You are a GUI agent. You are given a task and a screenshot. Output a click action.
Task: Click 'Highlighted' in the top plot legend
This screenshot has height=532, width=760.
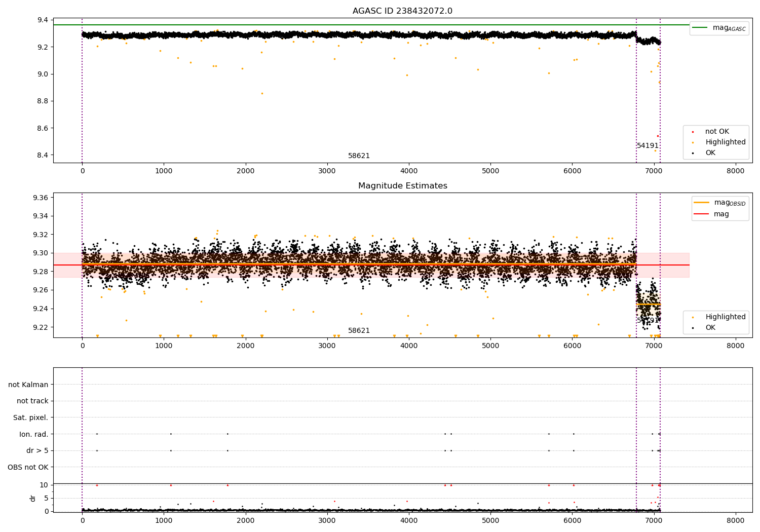coord(725,142)
